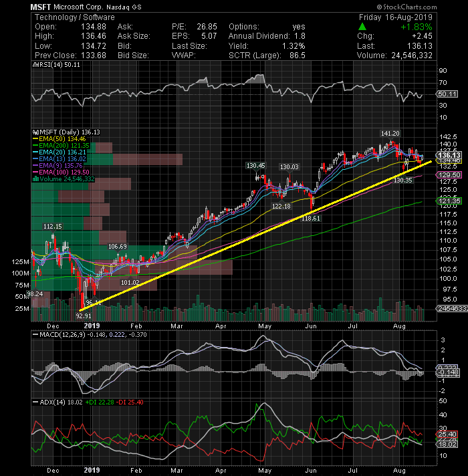Click the 112.15 price high label

pyautogui.click(x=53, y=226)
